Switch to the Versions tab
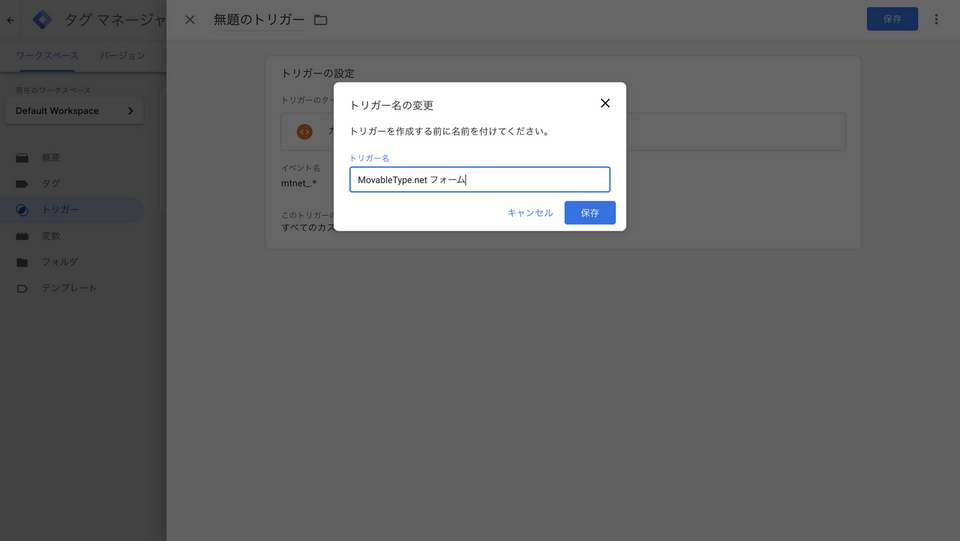The width and height of the screenshot is (960, 541). coord(123,56)
